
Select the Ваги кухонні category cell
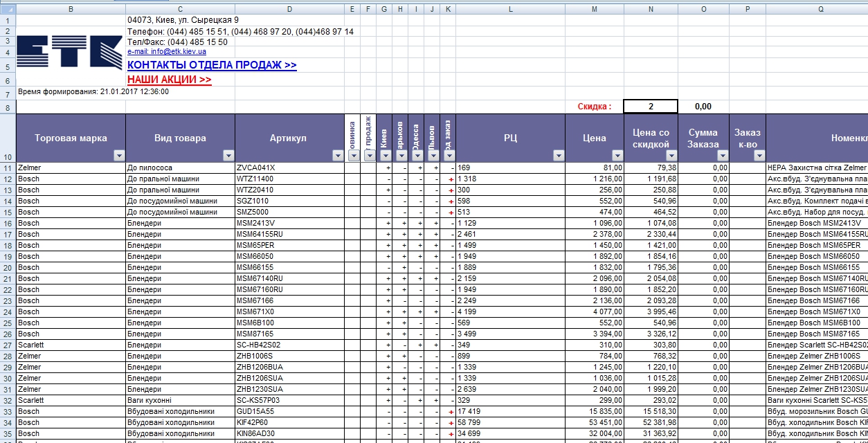tap(180, 400)
